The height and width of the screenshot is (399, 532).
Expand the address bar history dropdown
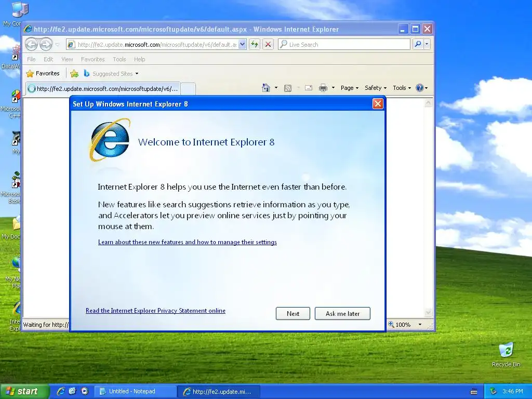tap(242, 45)
